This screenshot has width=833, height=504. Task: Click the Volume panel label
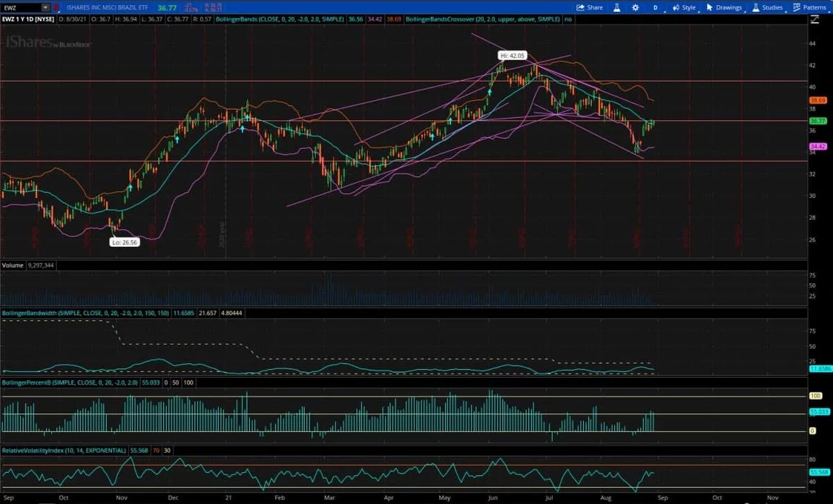tap(11, 264)
